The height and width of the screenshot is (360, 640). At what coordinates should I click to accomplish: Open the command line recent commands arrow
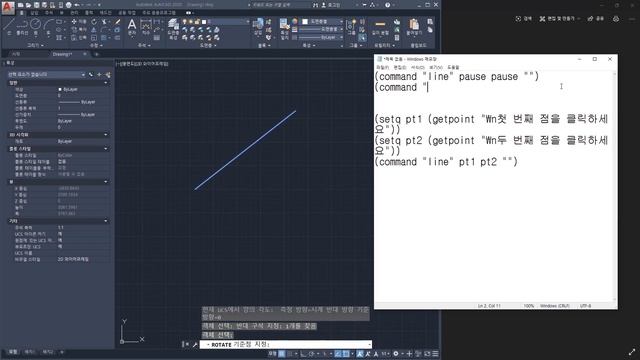208,345
